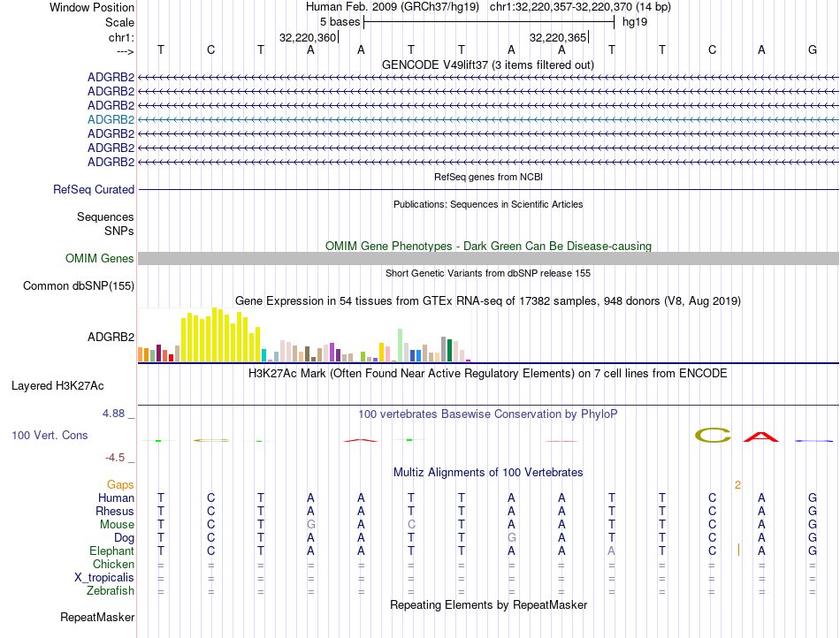Select the Elephant alignment row label
The height and width of the screenshot is (638, 840).
111,551
